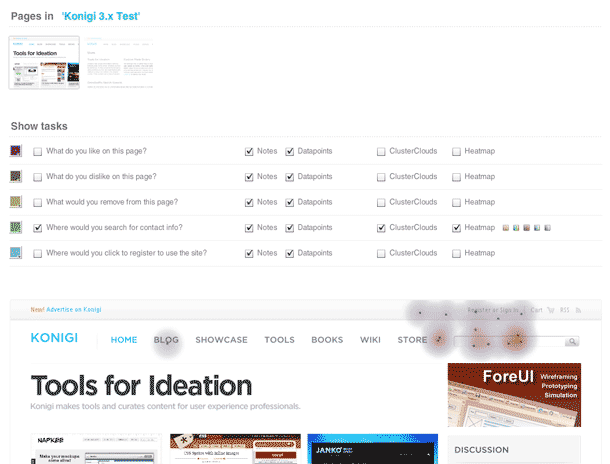
Task: Enable ClusterClouds for 'What do you dislike' task
Action: 381,177
